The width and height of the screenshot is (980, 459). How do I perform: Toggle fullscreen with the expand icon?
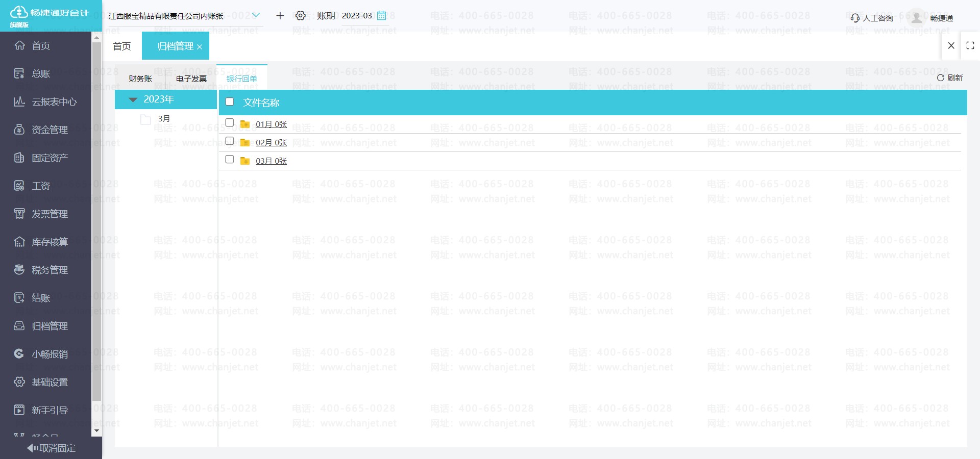click(970, 45)
